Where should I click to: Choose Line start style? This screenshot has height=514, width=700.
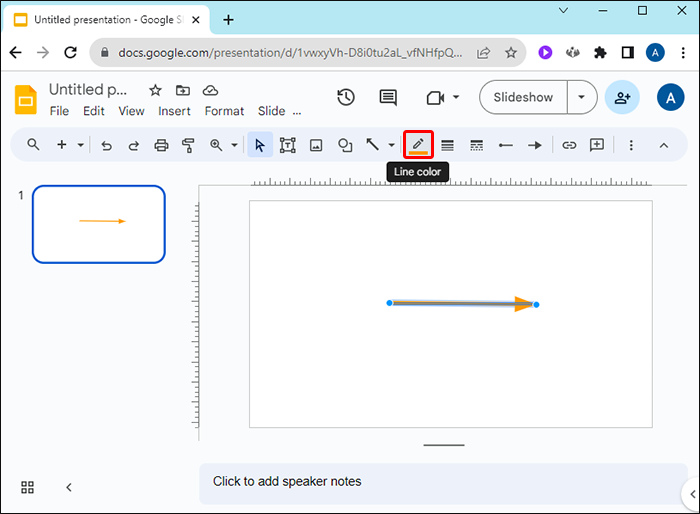[x=505, y=145]
